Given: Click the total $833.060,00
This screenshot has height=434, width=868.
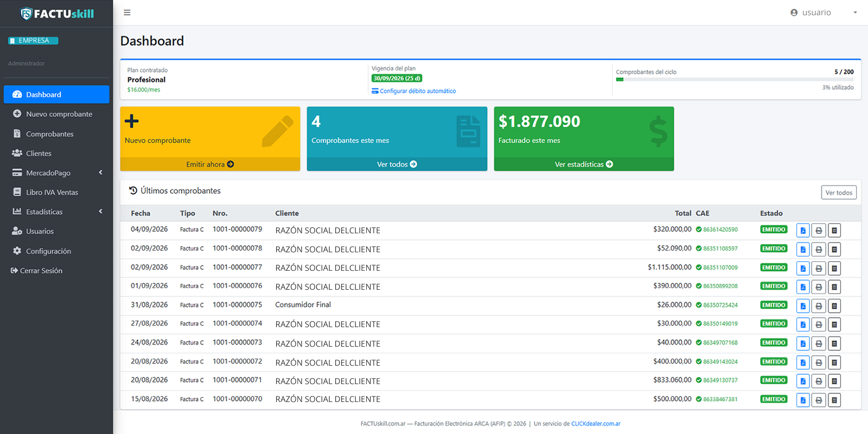Looking at the screenshot, I should (x=672, y=380).
